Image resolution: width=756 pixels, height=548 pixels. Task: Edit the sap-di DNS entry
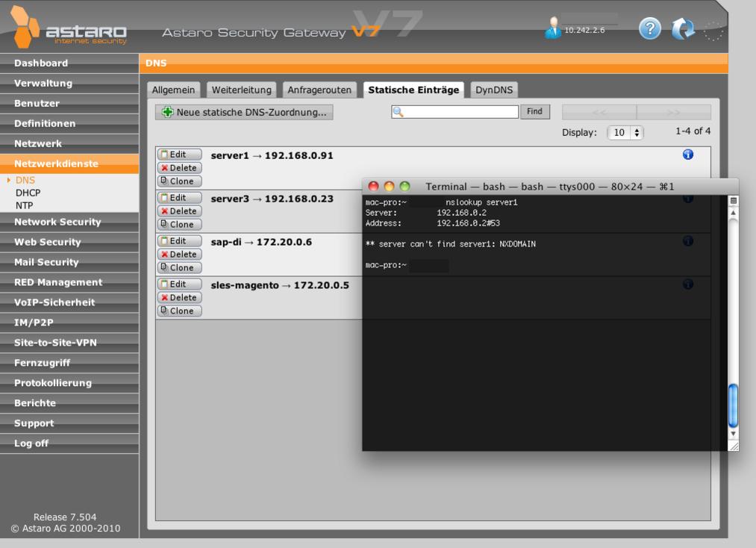(179, 241)
